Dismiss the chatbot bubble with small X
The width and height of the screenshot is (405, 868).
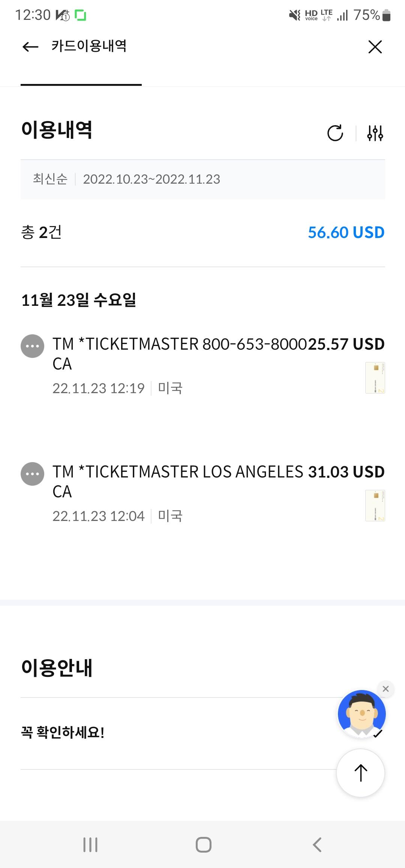click(385, 689)
